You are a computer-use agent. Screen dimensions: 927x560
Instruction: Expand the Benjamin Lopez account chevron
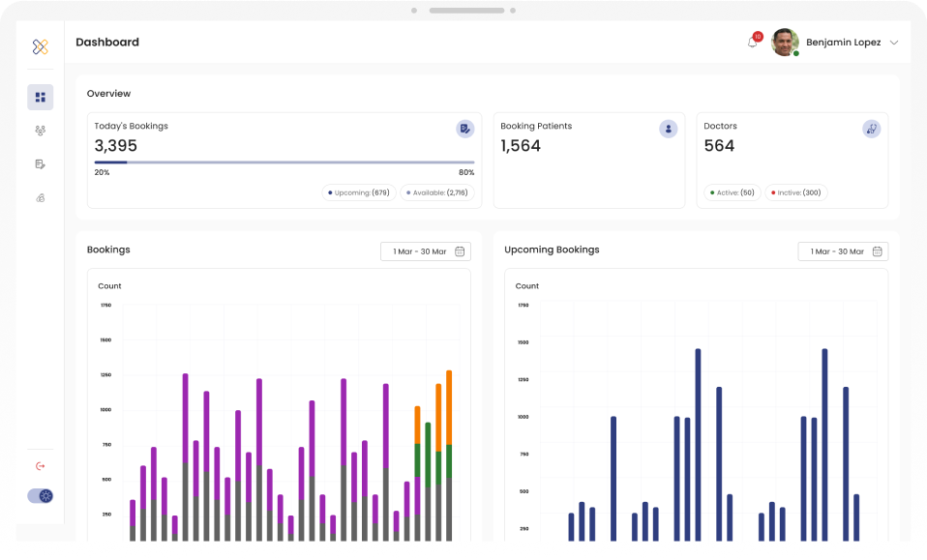894,43
